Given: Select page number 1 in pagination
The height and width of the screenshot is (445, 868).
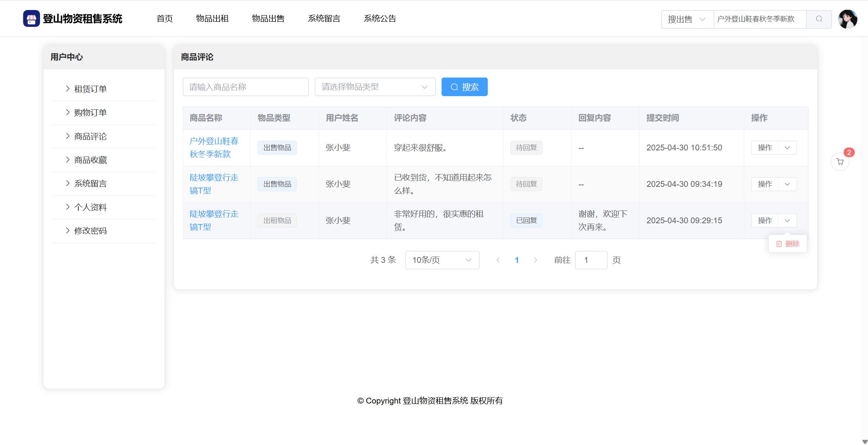Looking at the screenshot, I should tap(516, 260).
